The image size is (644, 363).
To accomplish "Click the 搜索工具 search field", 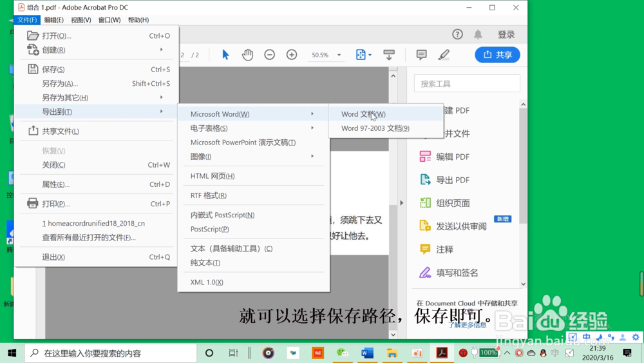I will coord(467,83).
